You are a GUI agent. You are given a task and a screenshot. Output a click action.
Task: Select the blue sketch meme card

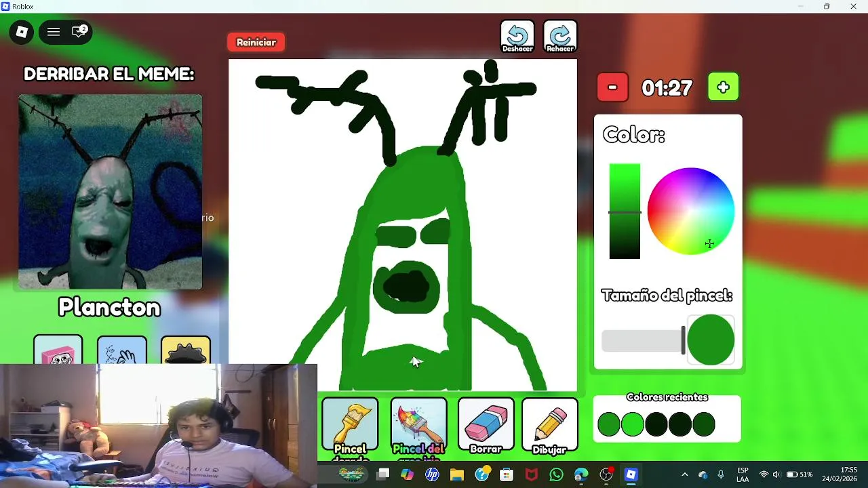122,350
